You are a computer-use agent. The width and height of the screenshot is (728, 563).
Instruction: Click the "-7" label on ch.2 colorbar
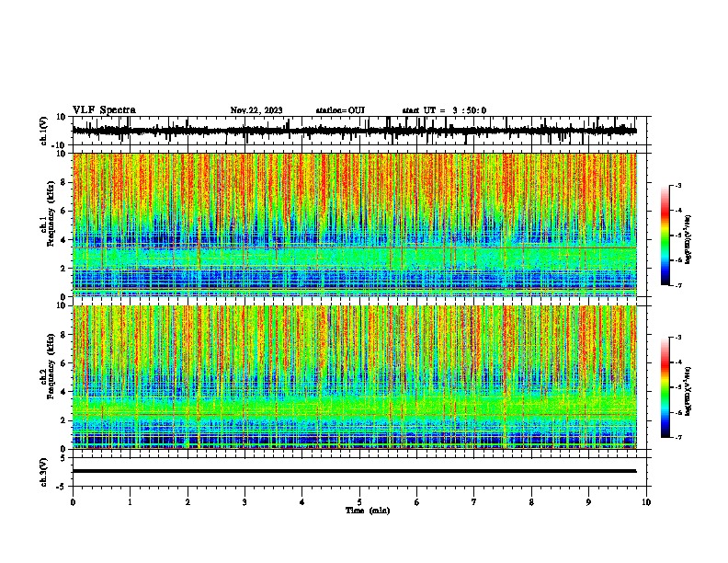[x=677, y=437]
